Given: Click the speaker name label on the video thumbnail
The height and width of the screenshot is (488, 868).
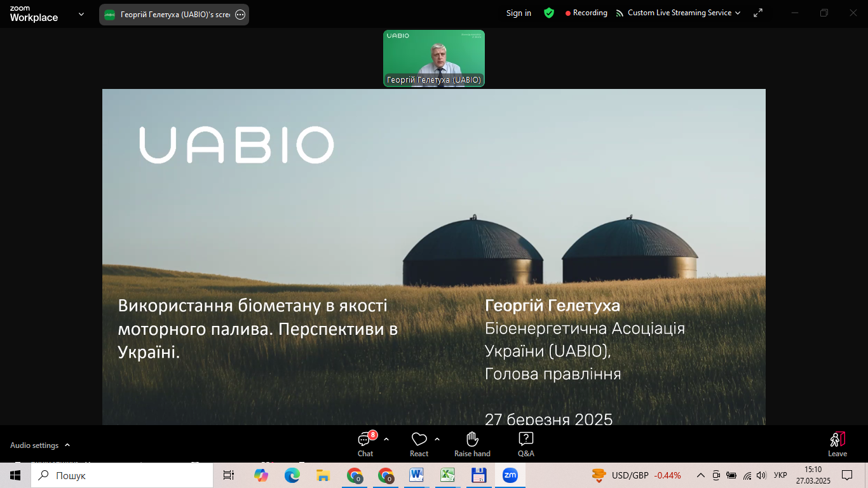Looking at the screenshot, I should [434, 80].
